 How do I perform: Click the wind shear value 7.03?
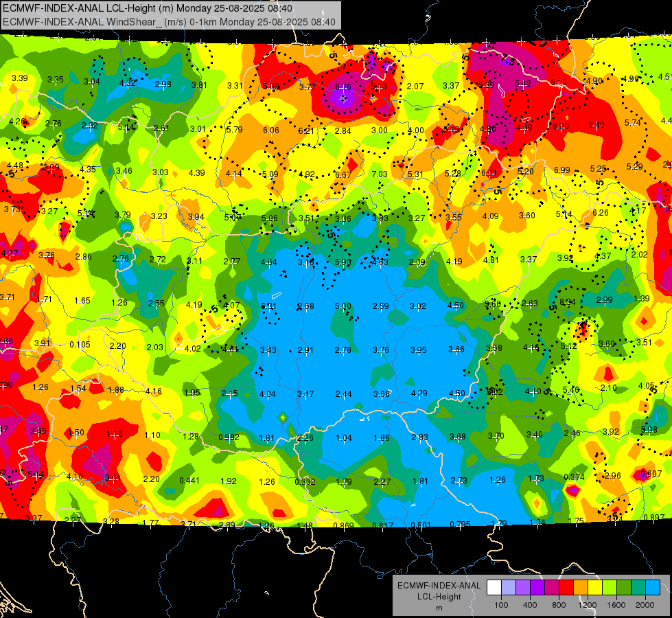pyautogui.click(x=380, y=174)
